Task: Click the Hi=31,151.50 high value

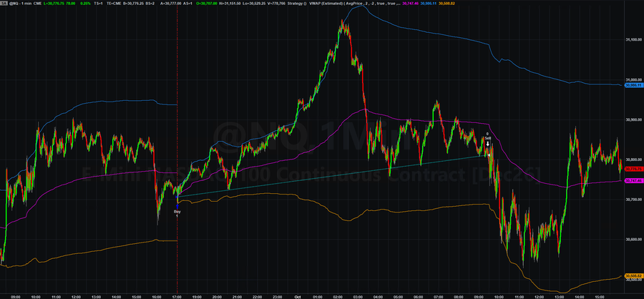Action: click(x=230, y=4)
